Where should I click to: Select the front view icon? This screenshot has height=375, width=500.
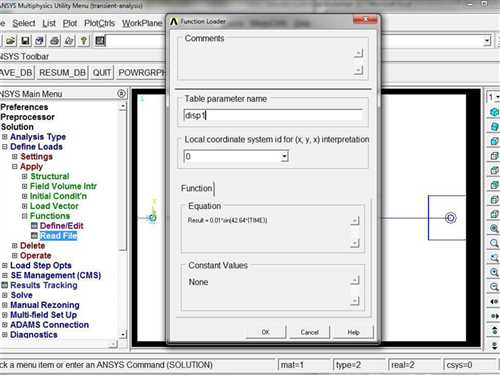pyautogui.click(x=494, y=141)
